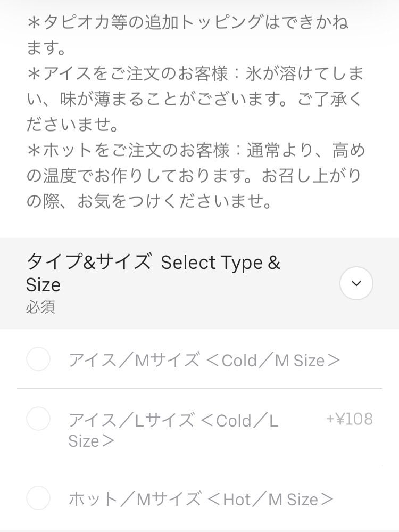Click the 味が薄まることがございます text line
Viewport: 399px width, 532px height.
click(x=195, y=99)
